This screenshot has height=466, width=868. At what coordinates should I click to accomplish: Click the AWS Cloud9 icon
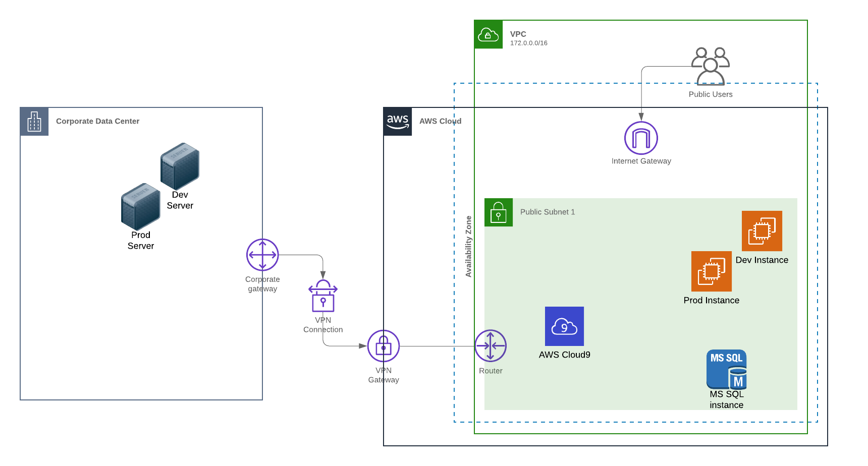[x=564, y=326]
